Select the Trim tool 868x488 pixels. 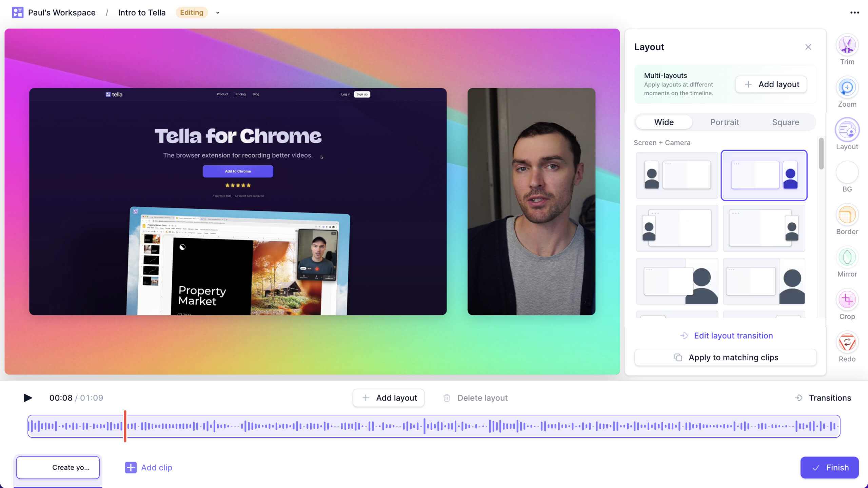pos(847,44)
